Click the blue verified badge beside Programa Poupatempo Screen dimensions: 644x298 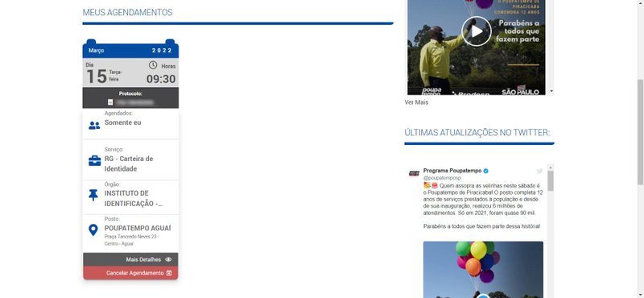486,171
